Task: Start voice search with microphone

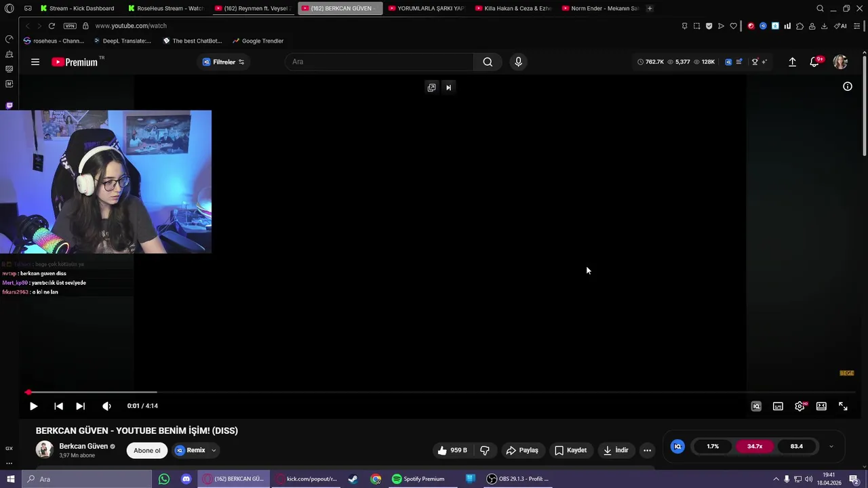Action: pos(518,62)
